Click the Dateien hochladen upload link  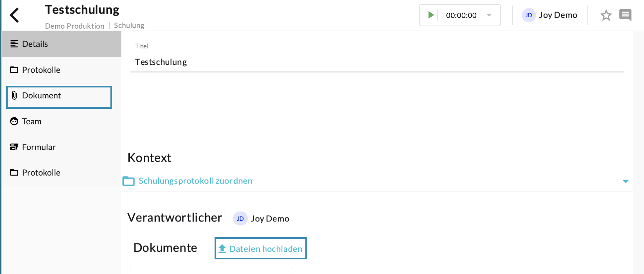261,248
